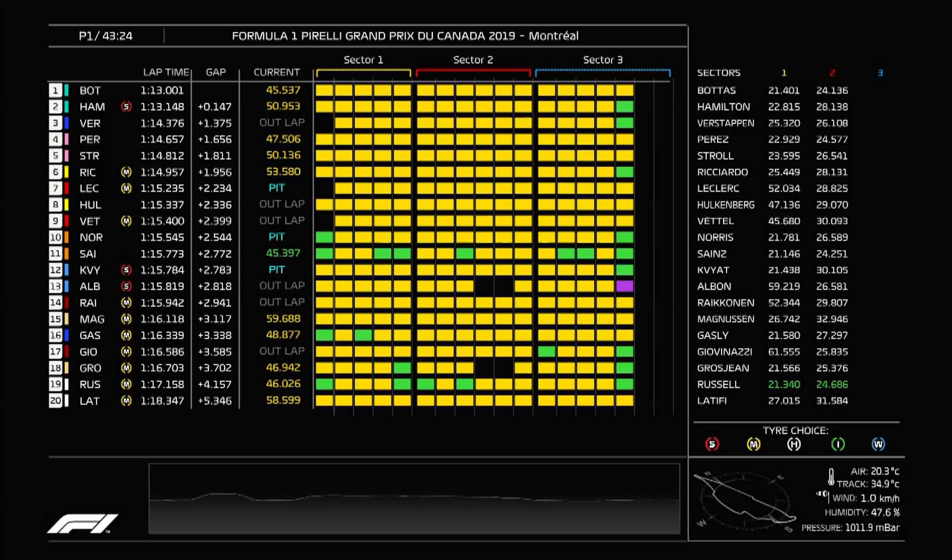The width and height of the screenshot is (952, 560).
Task: Select the Sector 2 header
Action: pyautogui.click(x=473, y=60)
